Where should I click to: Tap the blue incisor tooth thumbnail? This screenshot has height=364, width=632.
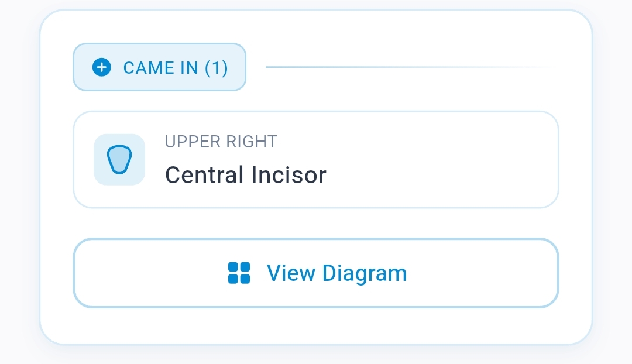point(119,160)
